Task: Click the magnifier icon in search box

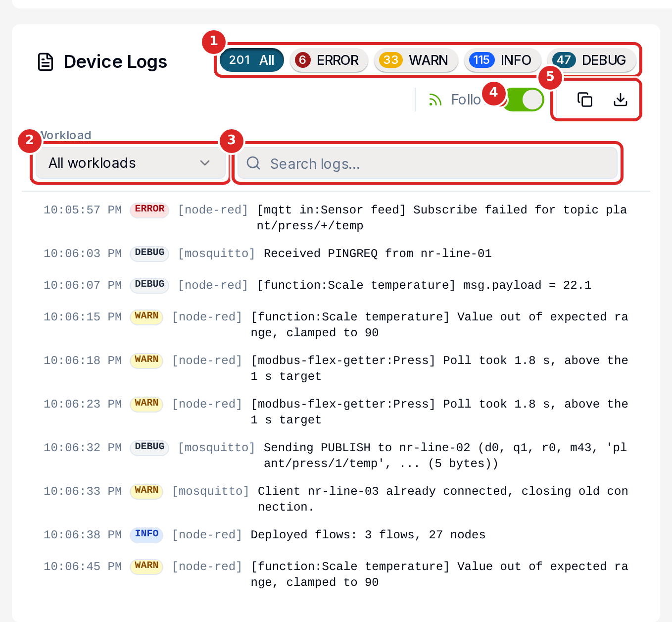Action: tap(253, 163)
